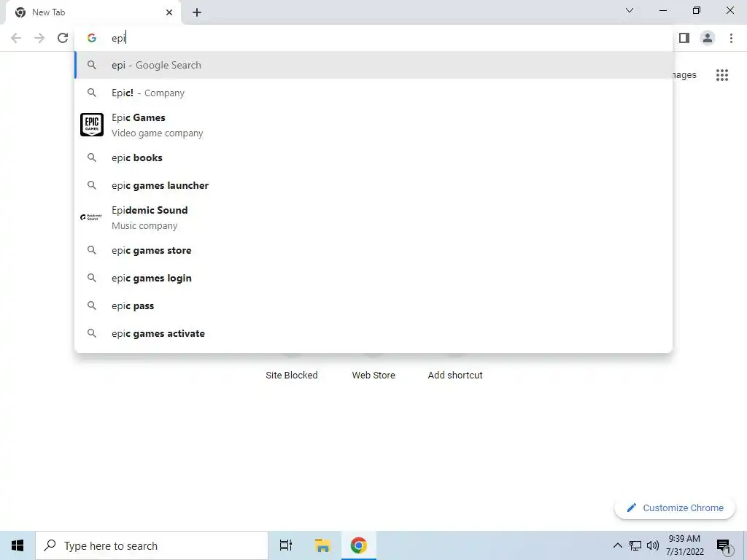Click the Chrome icon in the taskbar

click(359, 545)
